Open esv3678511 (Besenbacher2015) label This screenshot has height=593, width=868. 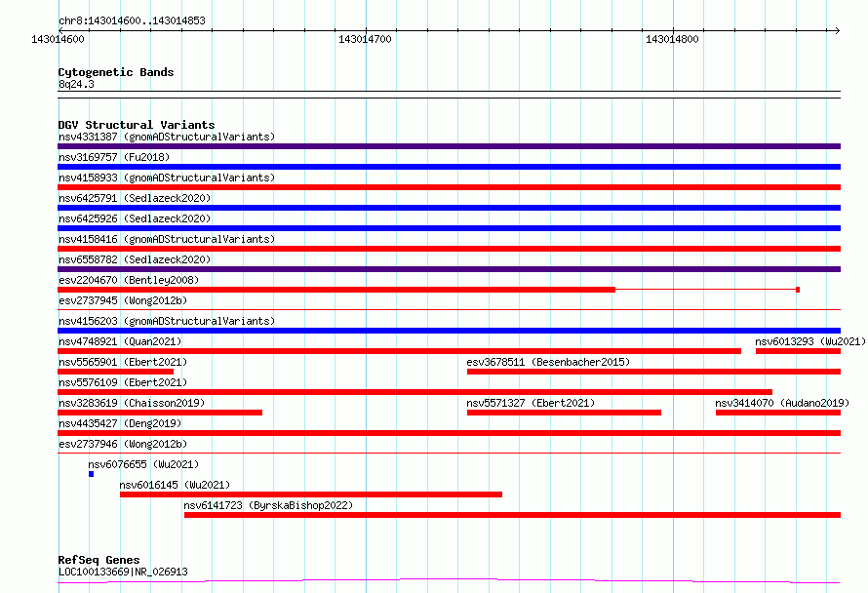click(548, 362)
